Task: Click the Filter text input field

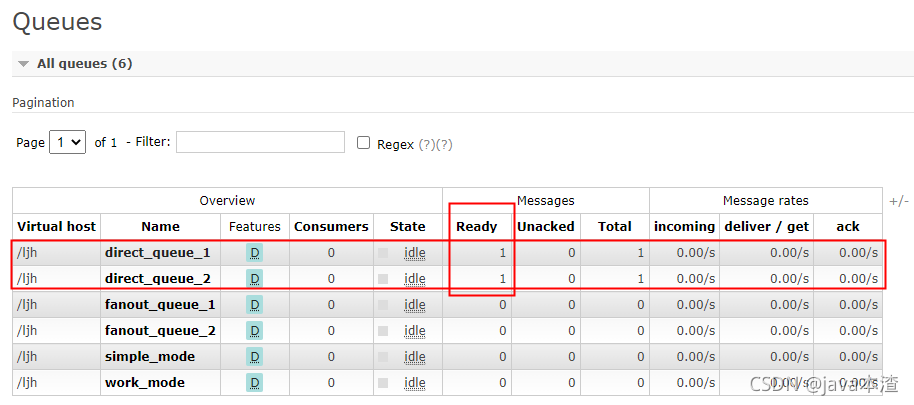Action: [x=260, y=142]
